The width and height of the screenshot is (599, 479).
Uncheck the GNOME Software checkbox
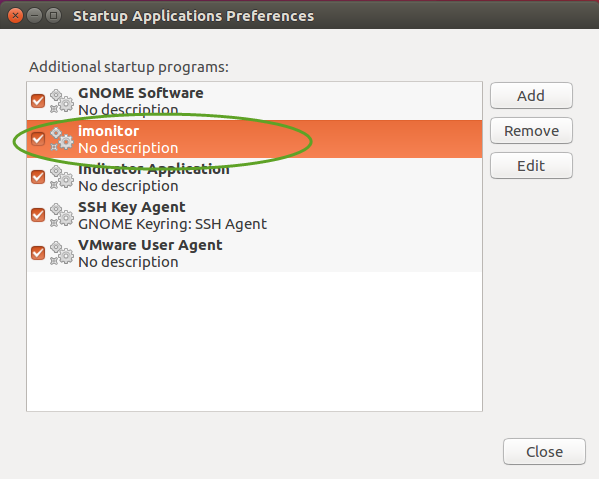(x=38, y=101)
